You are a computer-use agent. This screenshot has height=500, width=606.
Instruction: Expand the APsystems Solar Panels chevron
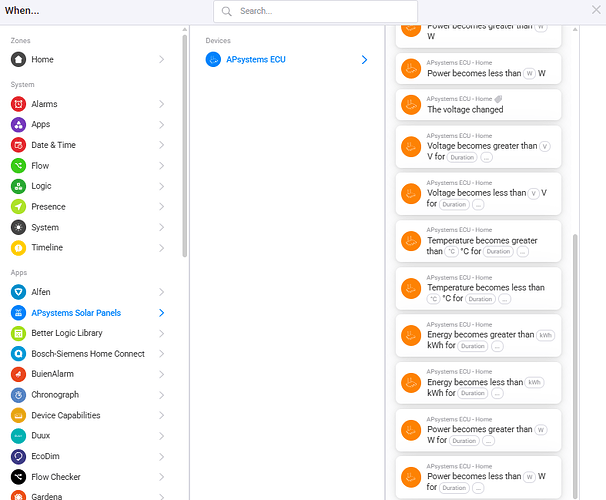point(162,313)
